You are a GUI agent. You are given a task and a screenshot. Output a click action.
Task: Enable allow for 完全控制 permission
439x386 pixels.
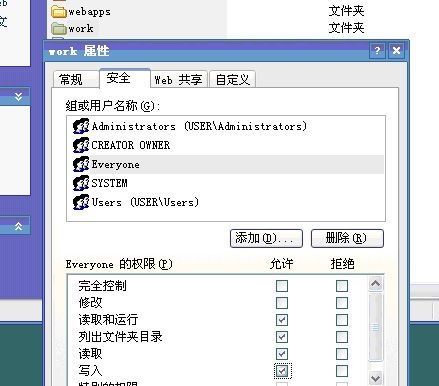(x=282, y=286)
